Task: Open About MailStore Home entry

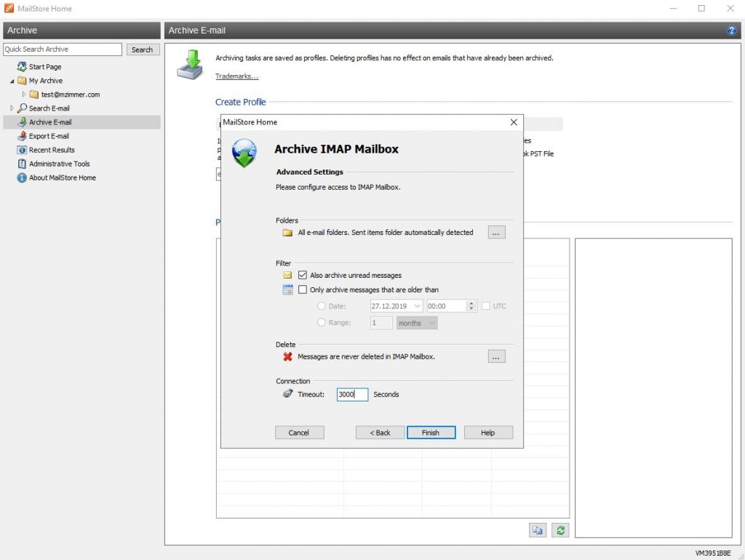Action: [62, 177]
